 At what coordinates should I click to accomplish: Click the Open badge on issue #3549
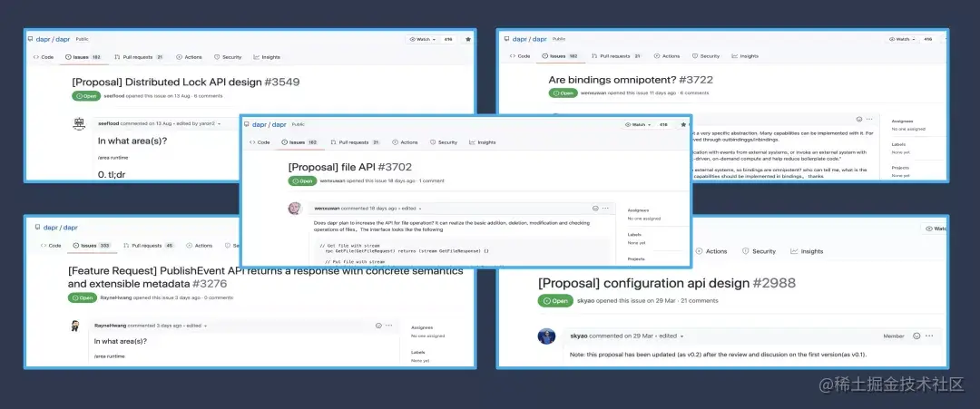(86, 95)
